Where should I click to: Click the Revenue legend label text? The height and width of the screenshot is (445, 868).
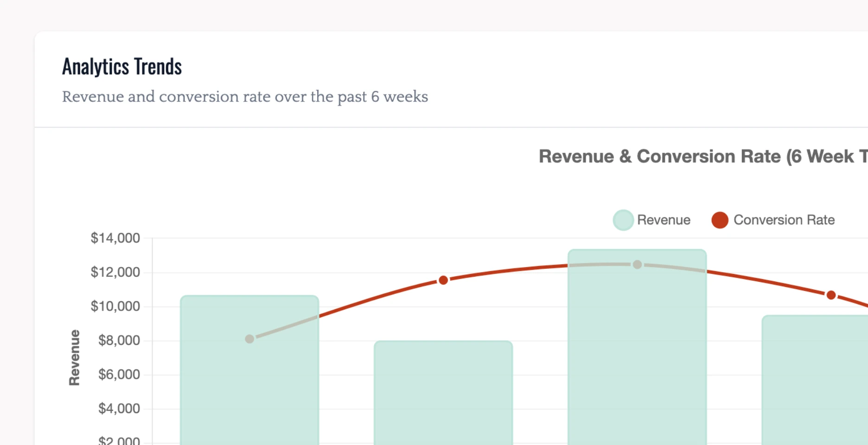tap(664, 220)
